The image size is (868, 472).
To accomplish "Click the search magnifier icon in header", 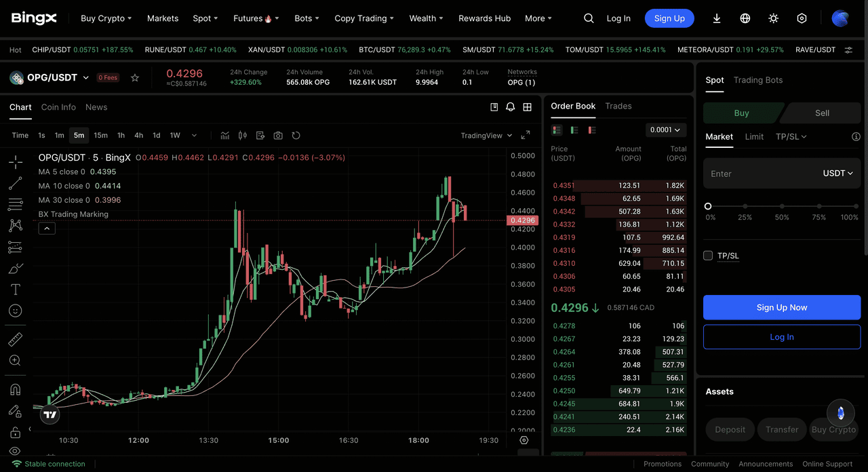I will [x=589, y=18].
